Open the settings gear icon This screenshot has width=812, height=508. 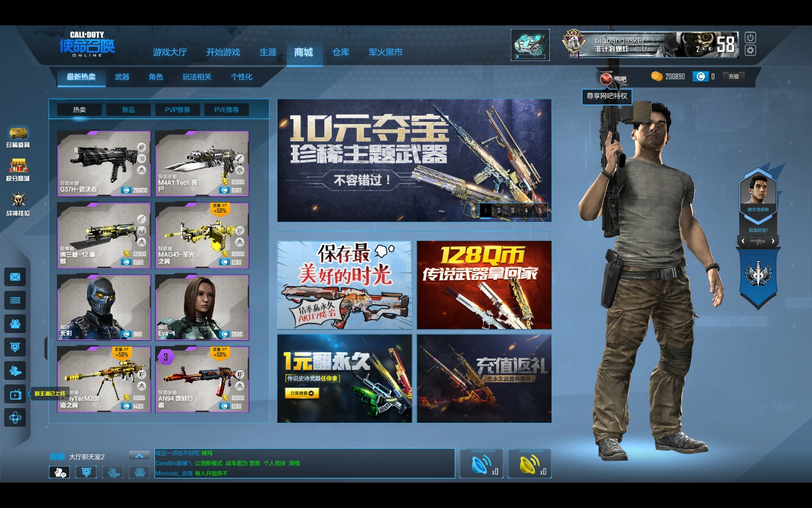(750, 50)
